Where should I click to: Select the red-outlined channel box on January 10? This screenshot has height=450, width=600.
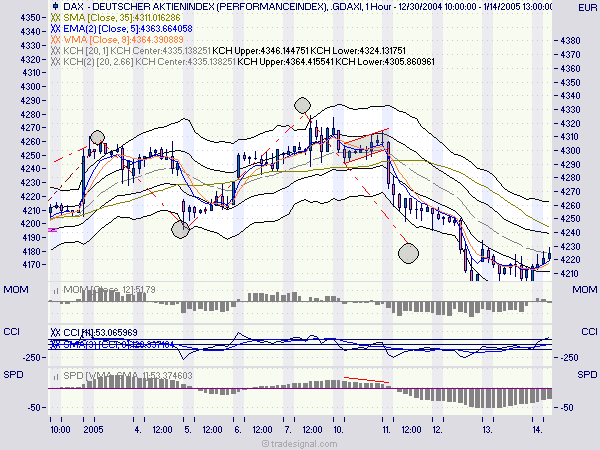coord(366,147)
